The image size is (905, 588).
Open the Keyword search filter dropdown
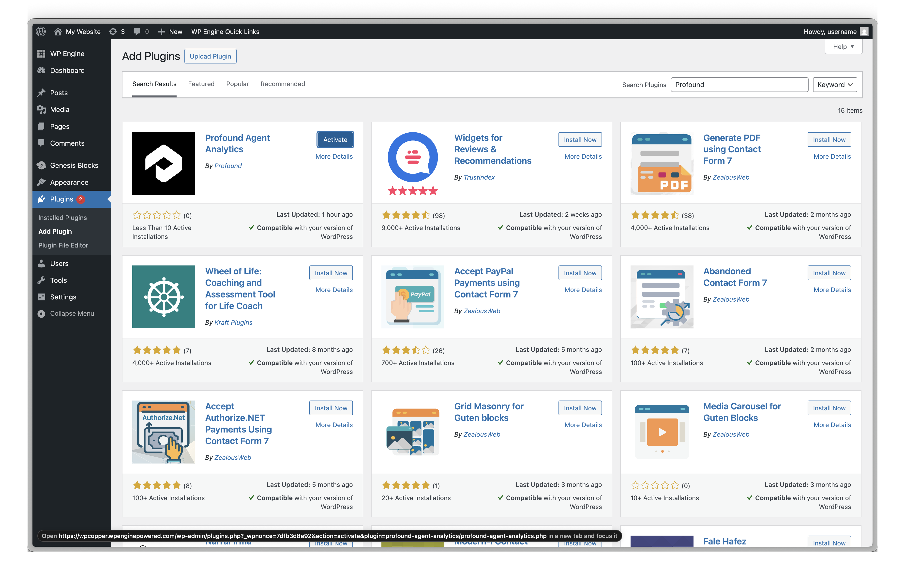click(x=835, y=84)
